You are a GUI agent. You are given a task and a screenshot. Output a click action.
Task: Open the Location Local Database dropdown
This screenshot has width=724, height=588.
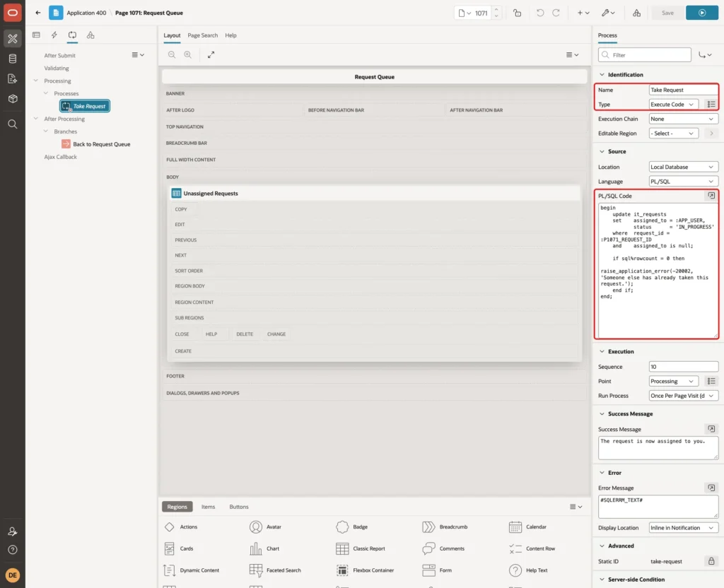click(x=684, y=167)
